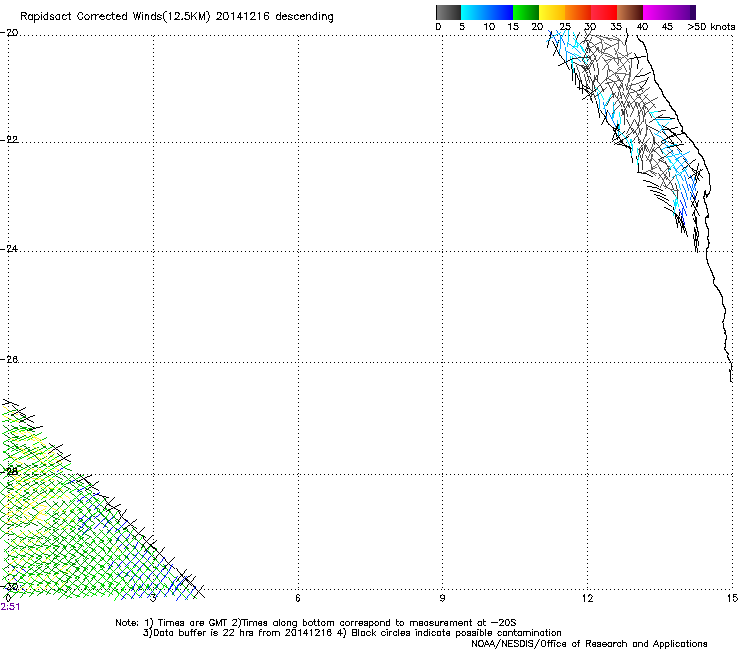Click the '>50 knots' legend label
Image resolution: width=740 pixels, height=650 pixels.
pyautogui.click(x=711, y=27)
